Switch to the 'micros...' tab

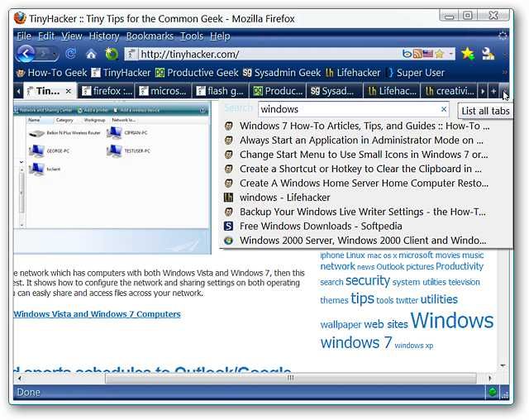(x=164, y=91)
